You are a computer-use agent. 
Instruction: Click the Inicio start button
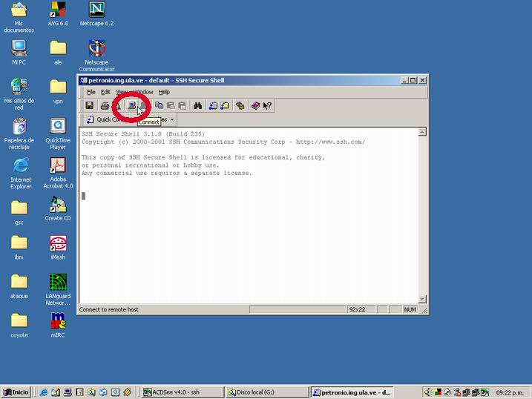[x=16, y=392]
